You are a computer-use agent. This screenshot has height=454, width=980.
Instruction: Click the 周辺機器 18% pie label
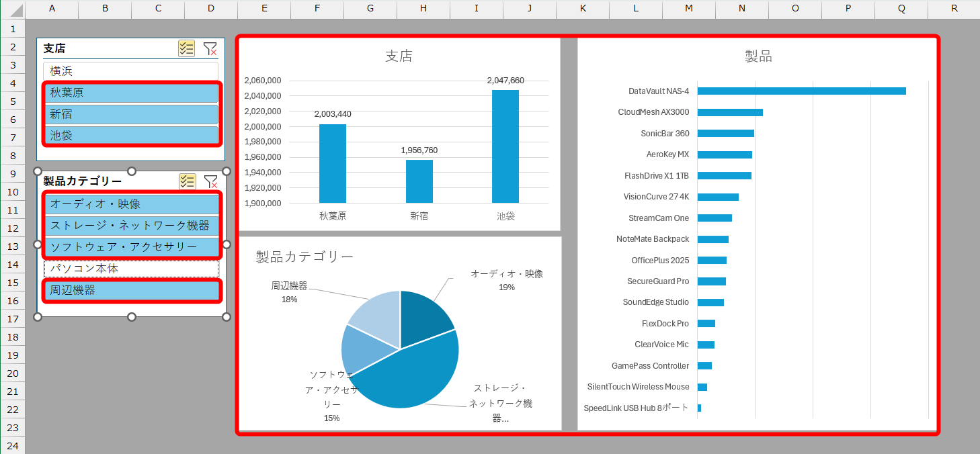coord(289,293)
